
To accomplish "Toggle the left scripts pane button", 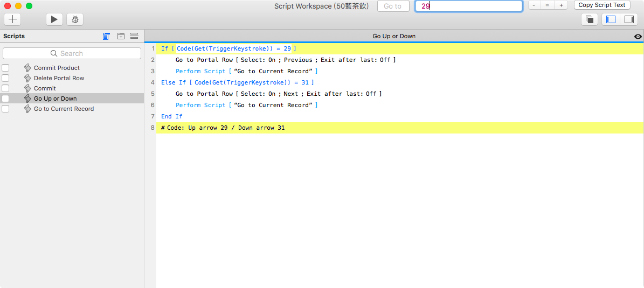I will [x=611, y=19].
